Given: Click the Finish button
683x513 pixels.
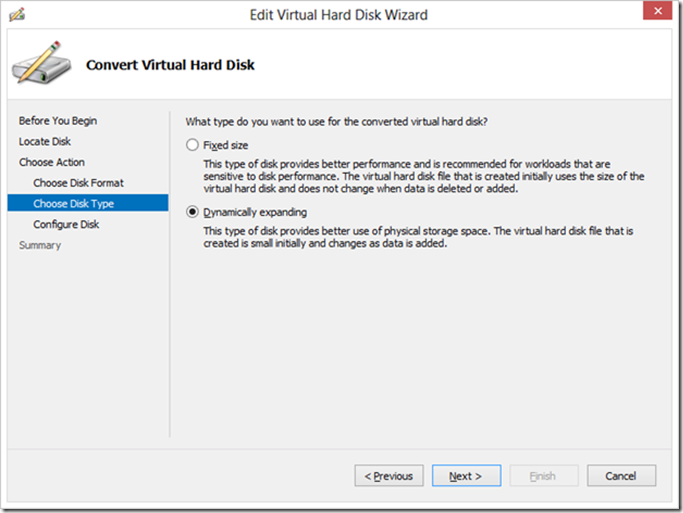Looking at the screenshot, I should (x=544, y=476).
